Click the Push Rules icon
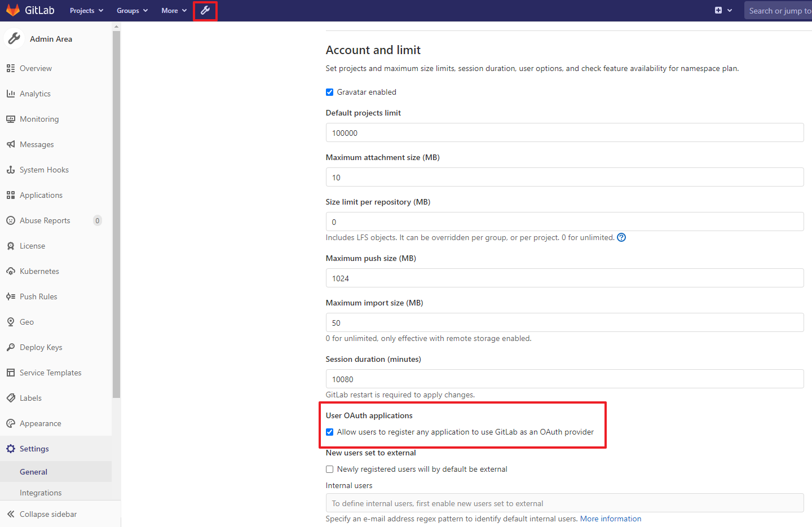The image size is (812, 527). (x=11, y=296)
